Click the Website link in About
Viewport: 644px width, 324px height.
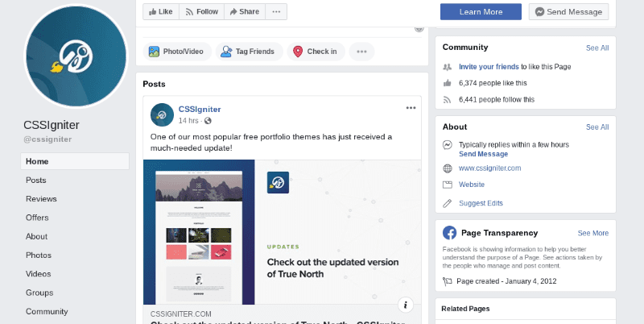[x=472, y=185]
